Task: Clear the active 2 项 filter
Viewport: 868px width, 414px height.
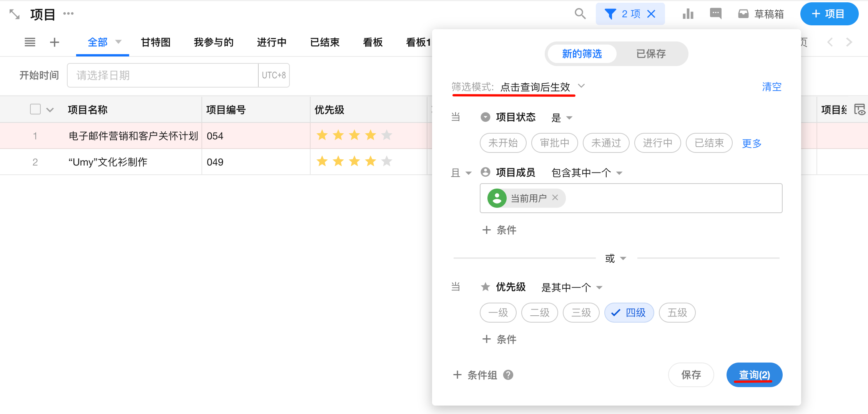Action: 651,14
